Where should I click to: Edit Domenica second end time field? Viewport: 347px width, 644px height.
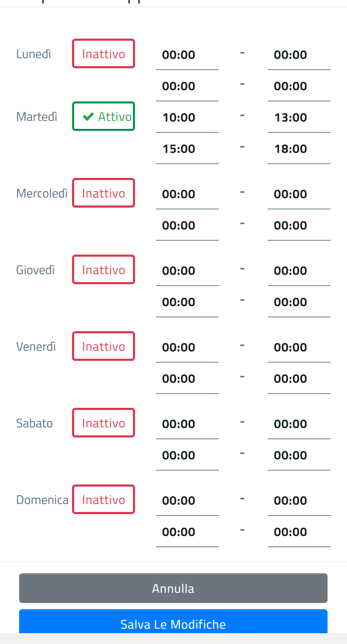pos(299,532)
